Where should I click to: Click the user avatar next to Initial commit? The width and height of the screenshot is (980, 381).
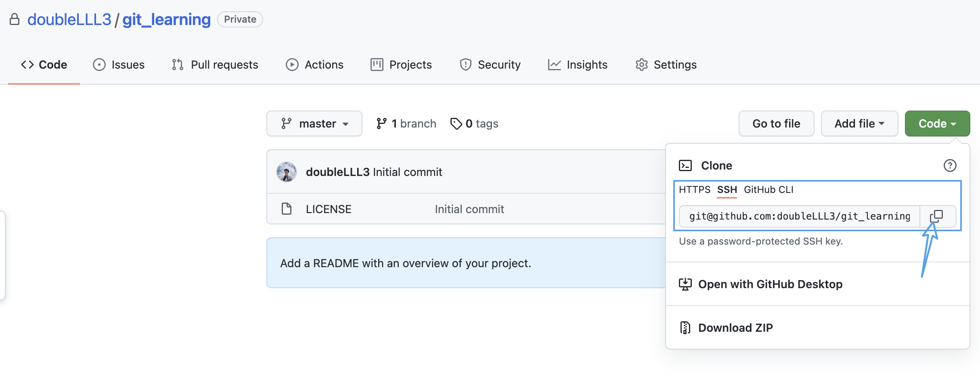click(287, 172)
